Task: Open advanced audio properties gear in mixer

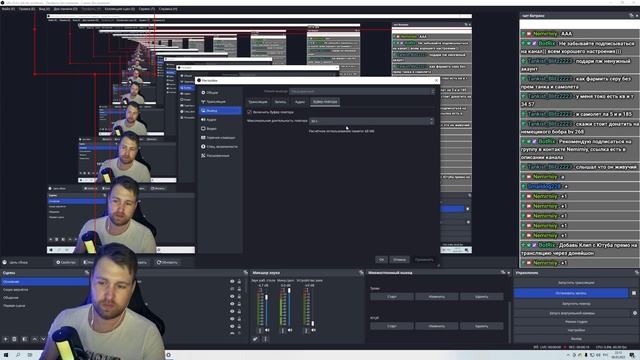Action: 255,339
